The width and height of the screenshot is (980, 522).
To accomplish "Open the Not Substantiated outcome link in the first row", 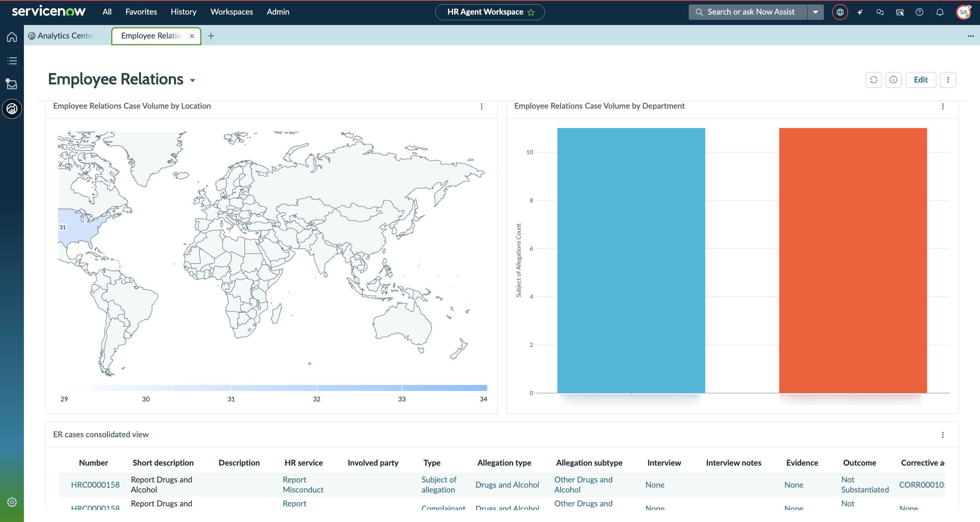I will [x=864, y=485].
